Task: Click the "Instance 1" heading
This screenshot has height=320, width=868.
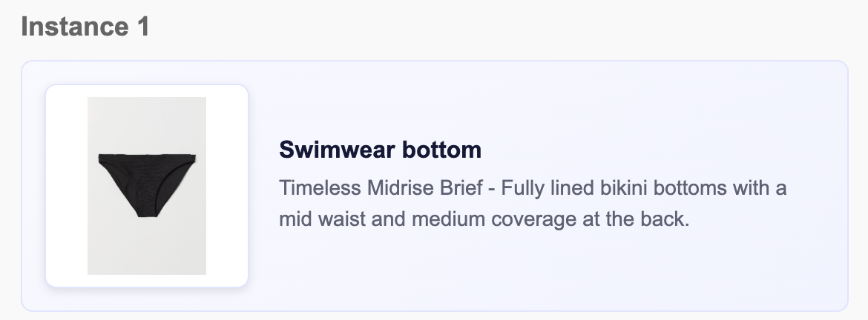Action: point(85,27)
